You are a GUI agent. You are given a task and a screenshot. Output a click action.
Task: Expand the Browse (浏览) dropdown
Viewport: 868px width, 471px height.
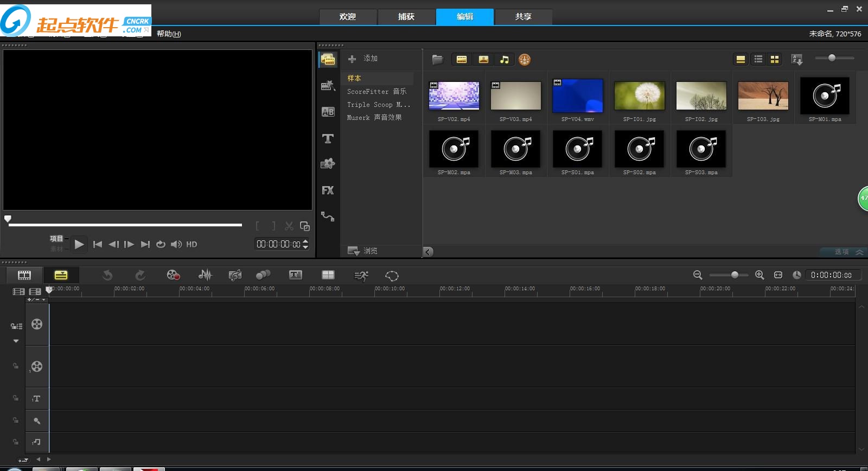pos(363,251)
